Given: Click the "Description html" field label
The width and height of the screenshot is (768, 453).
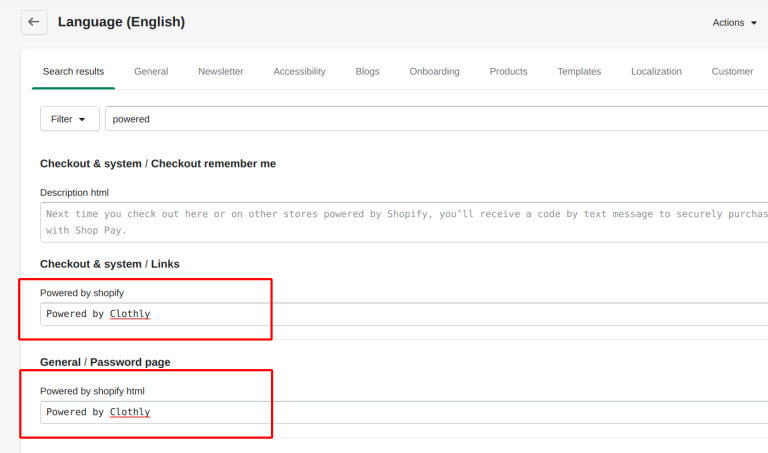Looking at the screenshot, I should (x=74, y=193).
